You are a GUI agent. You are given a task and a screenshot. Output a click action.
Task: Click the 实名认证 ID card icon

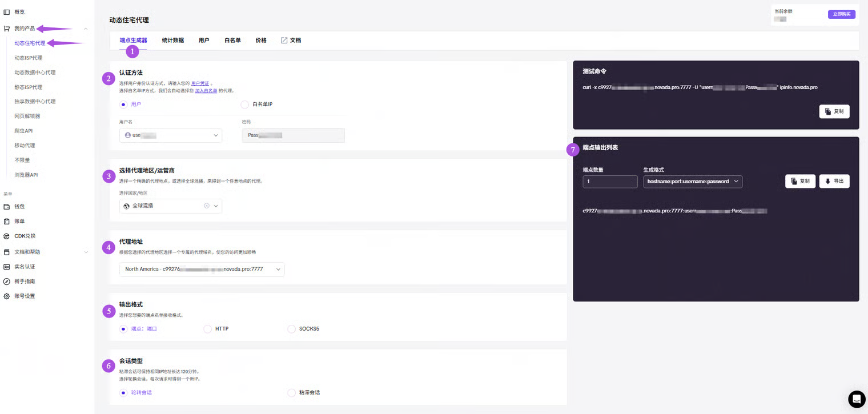click(x=7, y=267)
